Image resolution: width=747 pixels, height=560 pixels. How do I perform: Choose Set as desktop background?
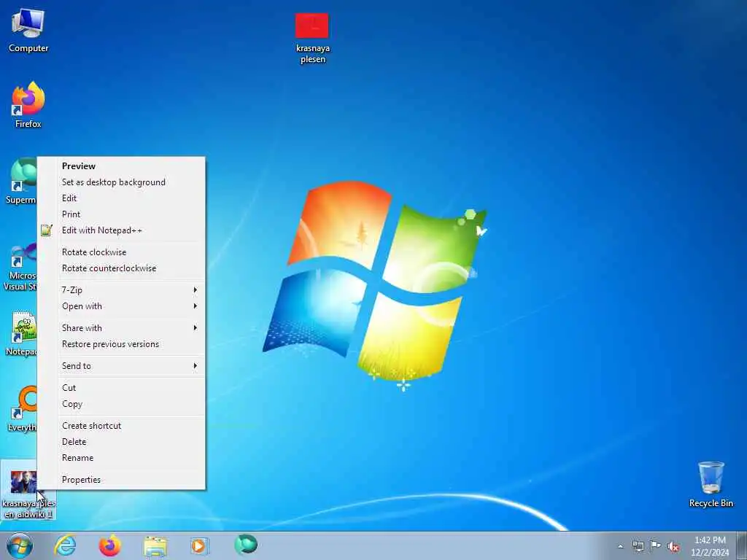tap(121, 182)
